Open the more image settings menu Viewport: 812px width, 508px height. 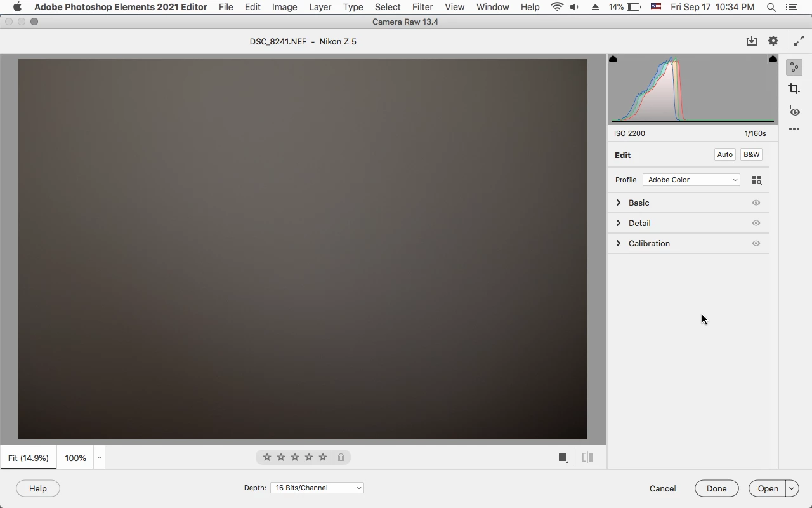(794, 129)
